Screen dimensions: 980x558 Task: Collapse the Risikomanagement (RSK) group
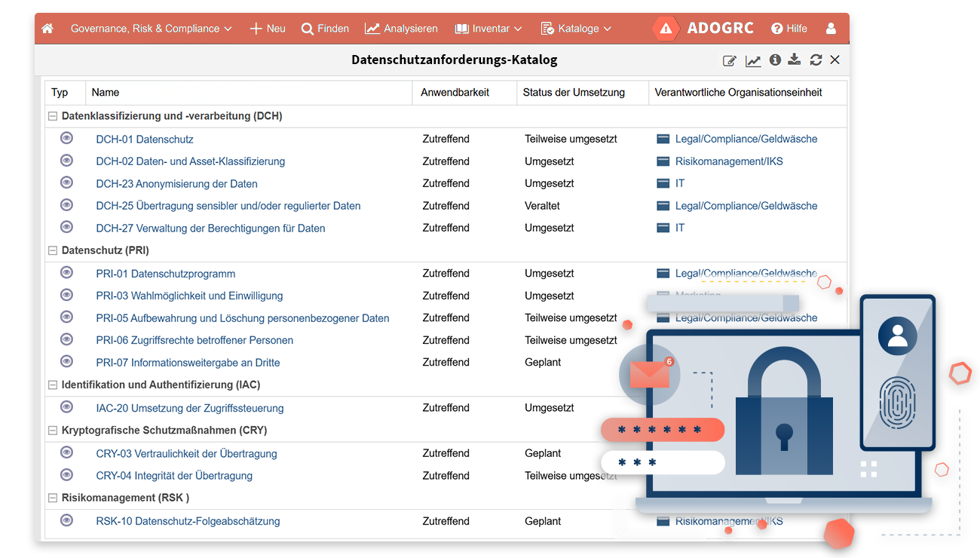click(x=53, y=498)
